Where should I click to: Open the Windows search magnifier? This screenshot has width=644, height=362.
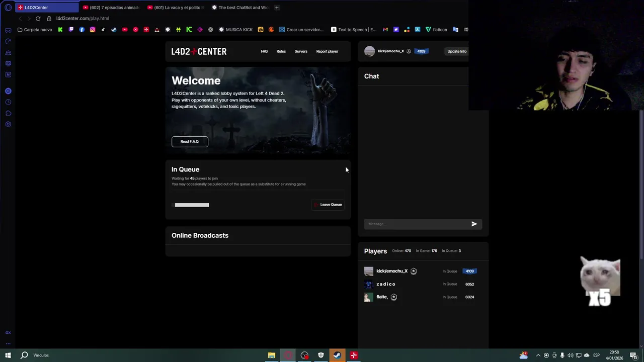pos(24,355)
